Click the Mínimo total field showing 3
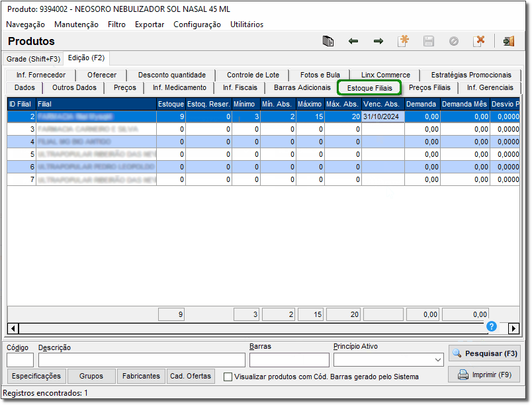 click(x=247, y=314)
